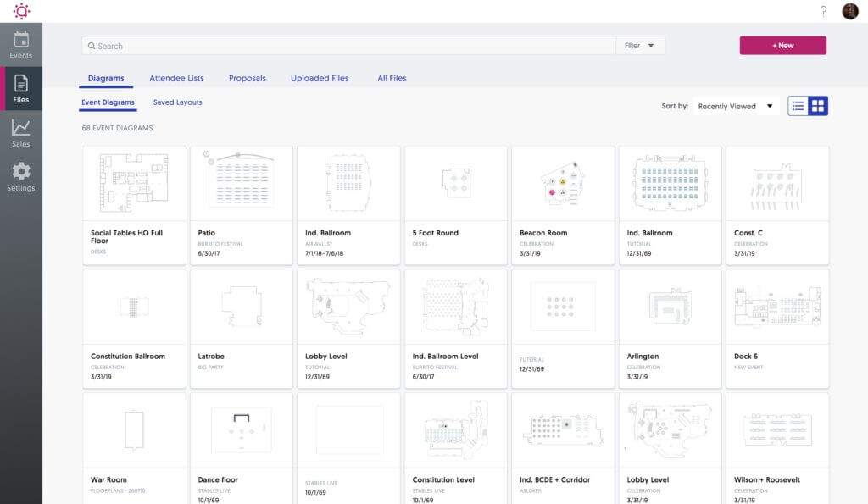Open the Patio diagram thumbnail
Screen dimensions: 868x504
click(x=241, y=181)
